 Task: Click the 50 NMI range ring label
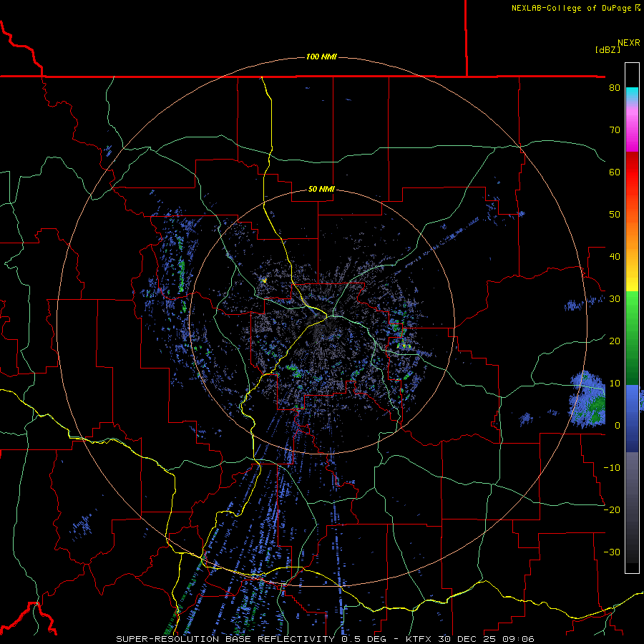tap(321, 189)
